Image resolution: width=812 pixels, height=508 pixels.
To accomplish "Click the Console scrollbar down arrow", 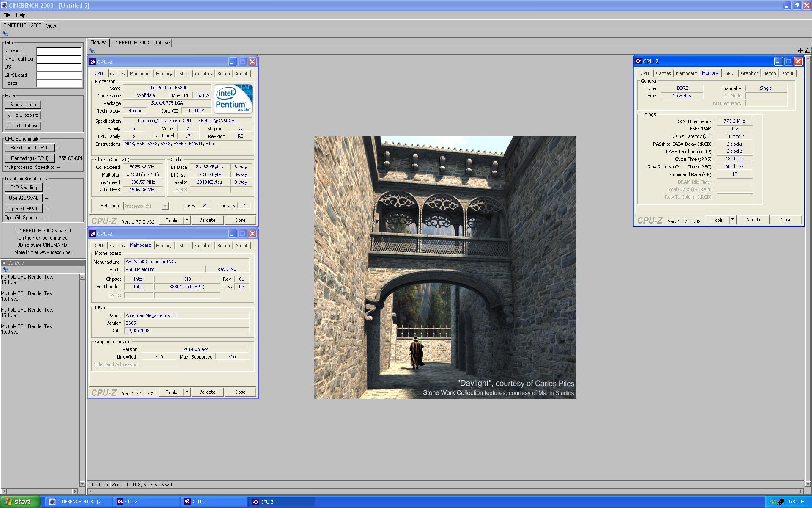I will click(82, 484).
